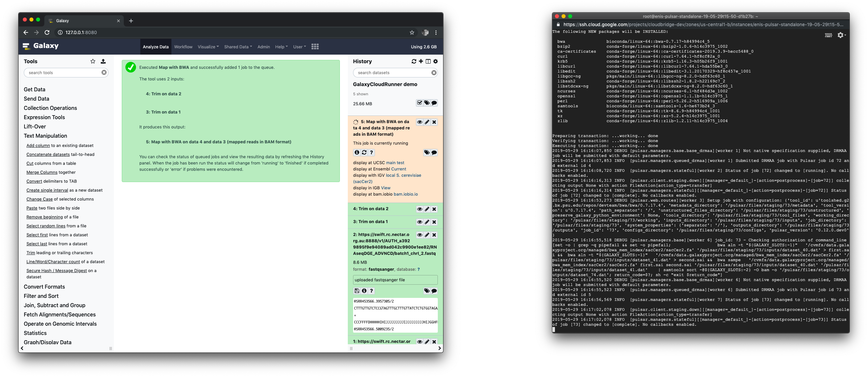Open the Workflow menu item

tap(183, 47)
